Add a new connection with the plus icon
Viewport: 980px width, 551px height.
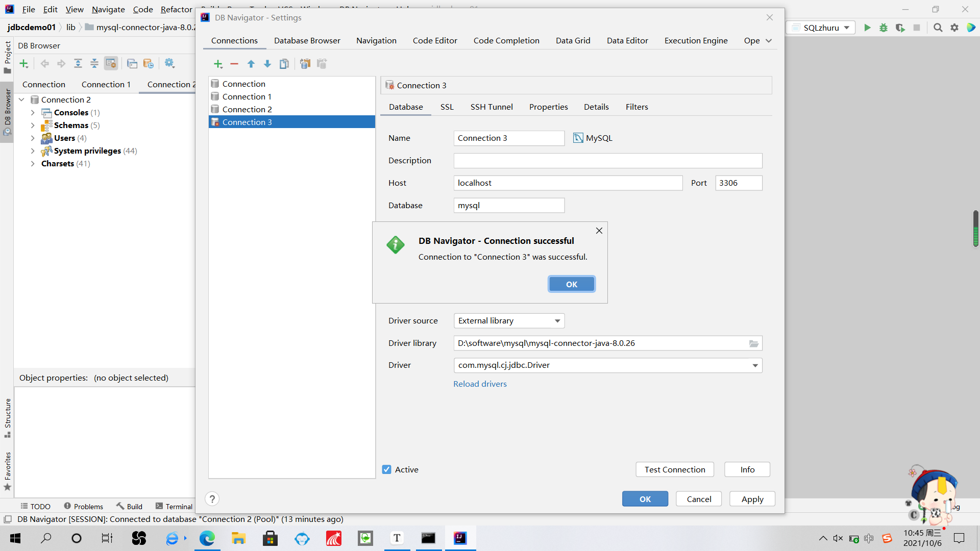coord(218,64)
